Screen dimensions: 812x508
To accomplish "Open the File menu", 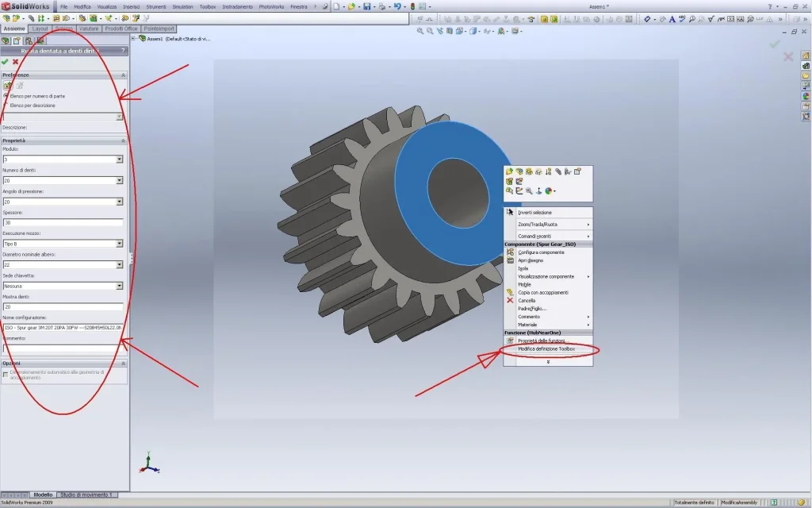I will pyautogui.click(x=63, y=6).
